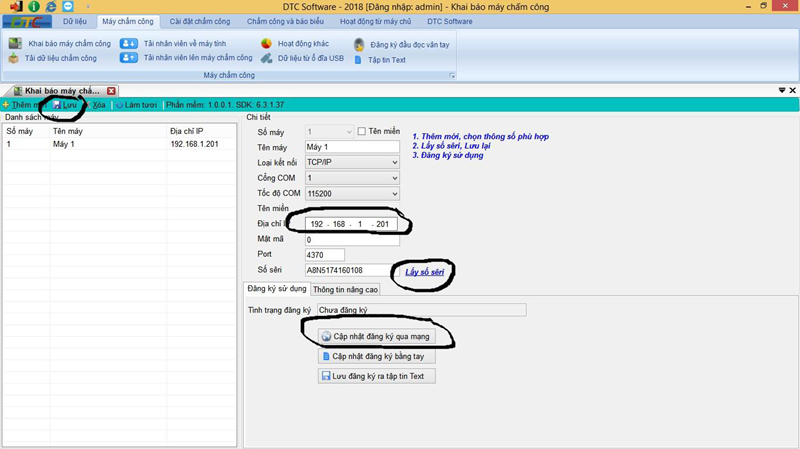Click the Port input field

click(324, 255)
